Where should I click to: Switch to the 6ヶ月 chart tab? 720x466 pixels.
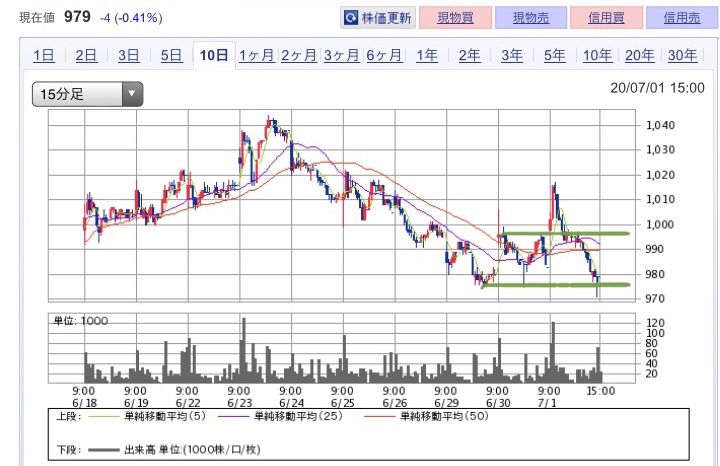click(x=384, y=56)
